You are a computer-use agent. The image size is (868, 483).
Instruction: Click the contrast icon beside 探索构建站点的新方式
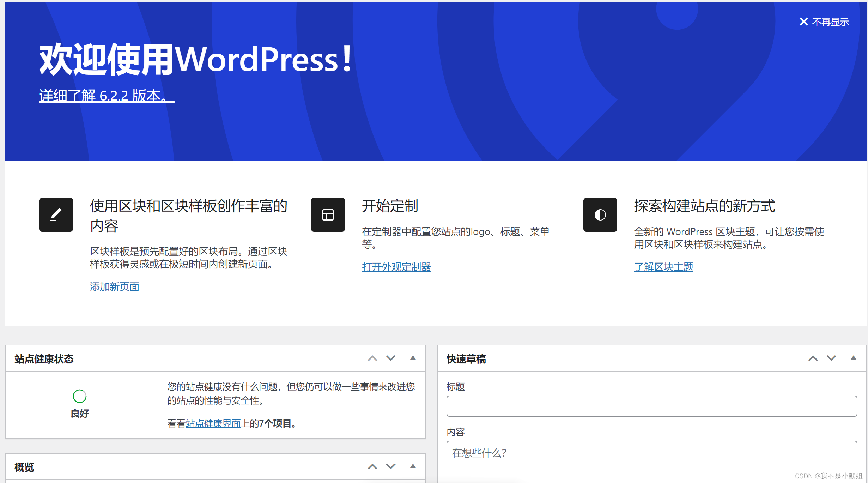point(600,215)
